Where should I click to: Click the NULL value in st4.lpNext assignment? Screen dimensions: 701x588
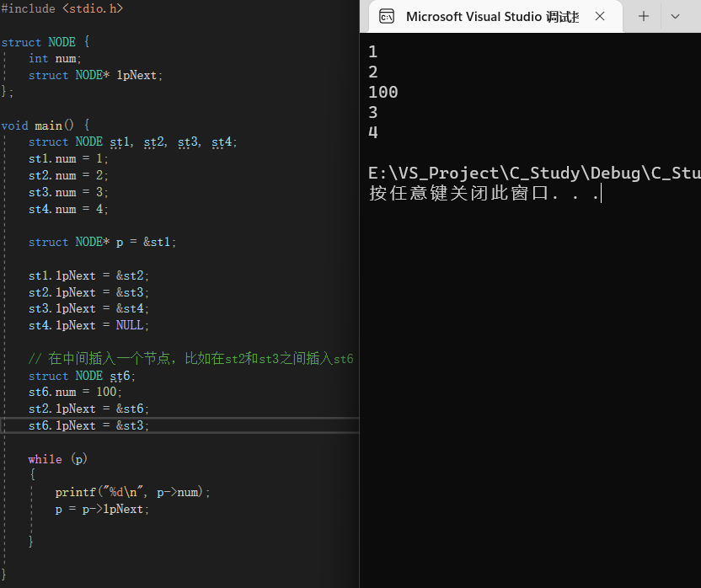(x=131, y=325)
